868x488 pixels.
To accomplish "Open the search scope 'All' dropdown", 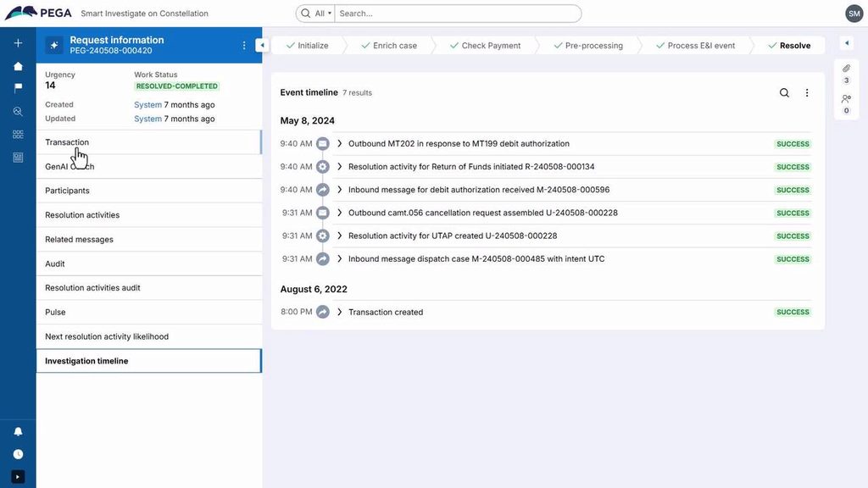I will 316,14.
